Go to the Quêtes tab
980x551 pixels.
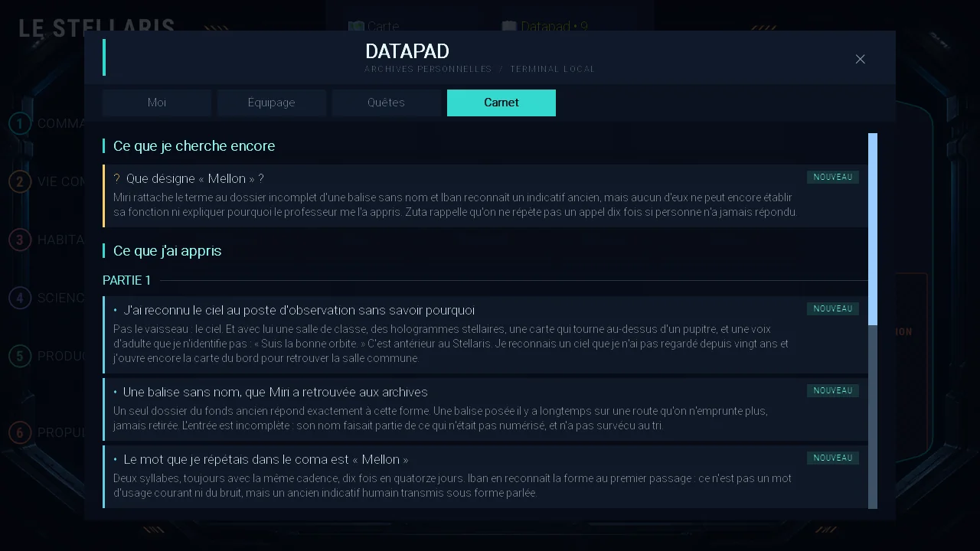click(387, 103)
